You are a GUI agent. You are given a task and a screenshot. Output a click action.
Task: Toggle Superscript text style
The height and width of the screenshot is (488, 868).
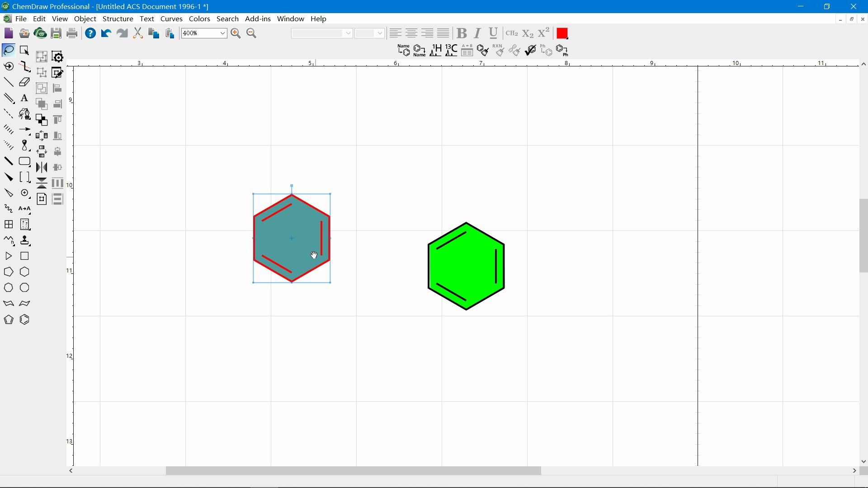pyautogui.click(x=544, y=33)
